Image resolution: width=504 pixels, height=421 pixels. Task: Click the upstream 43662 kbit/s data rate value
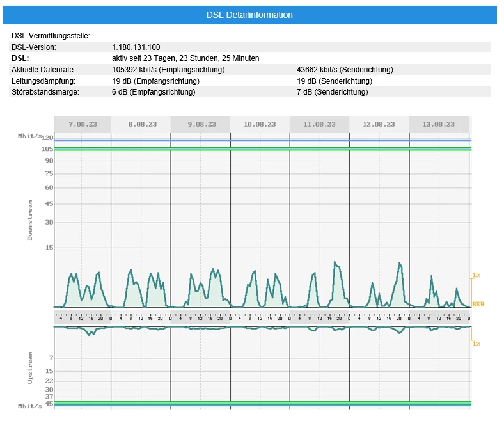pos(345,70)
